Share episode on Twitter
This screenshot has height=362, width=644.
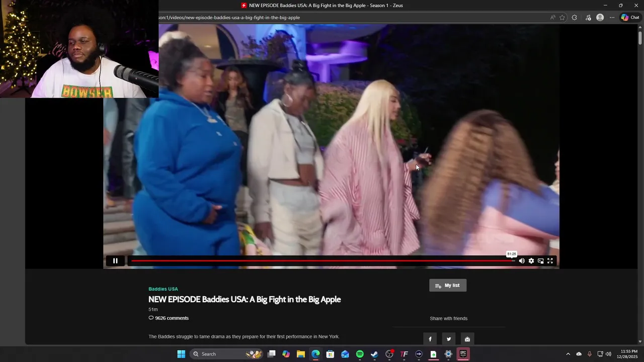449,339
